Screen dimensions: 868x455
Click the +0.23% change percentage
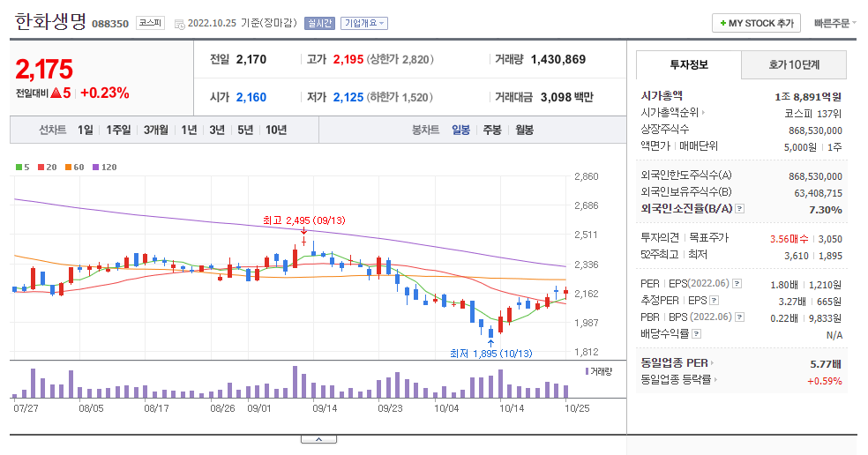[105, 93]
